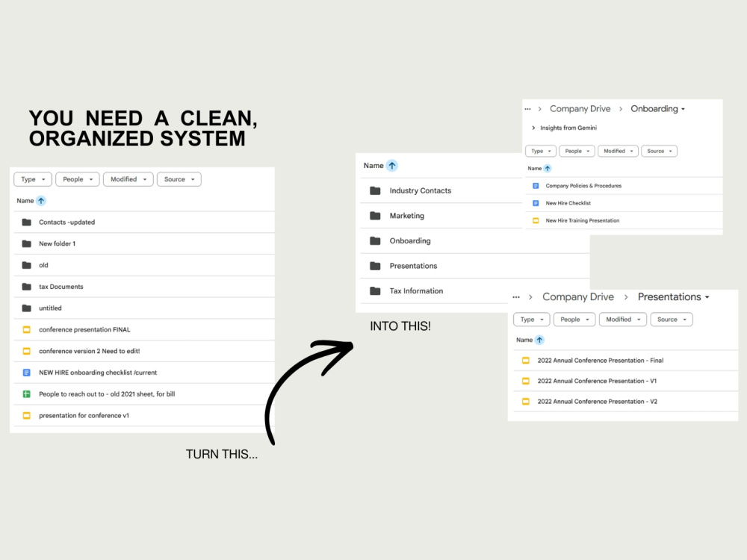Select the conference presentation FINAL file name

coord(84,329)
